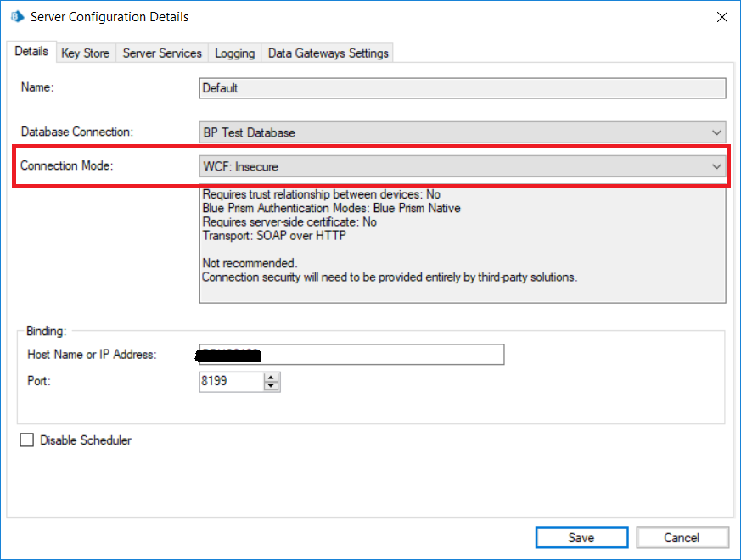Decrease the Port value with down arrow
The width and height of the screenshot is (741, 560).
coord(272,387)
